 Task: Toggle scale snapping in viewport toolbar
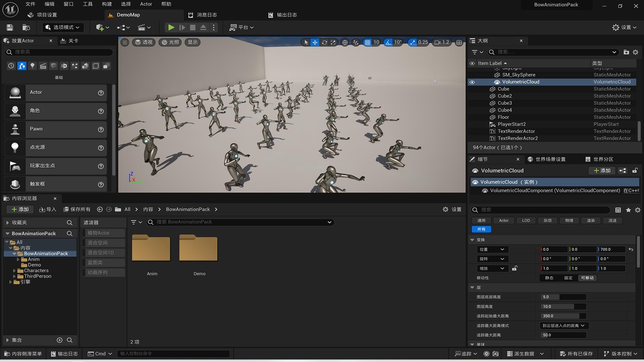[x=413, y=42]
